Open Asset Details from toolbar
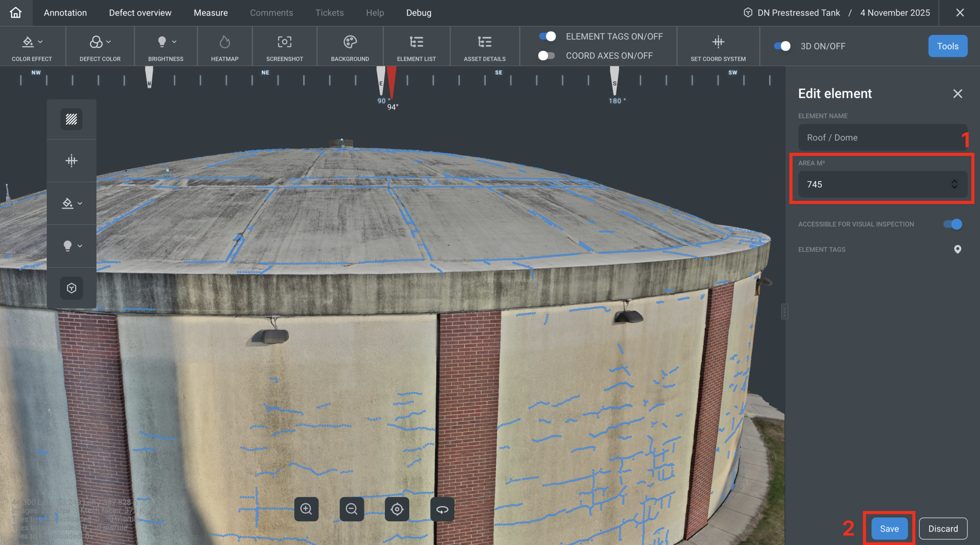 (484, 42)
